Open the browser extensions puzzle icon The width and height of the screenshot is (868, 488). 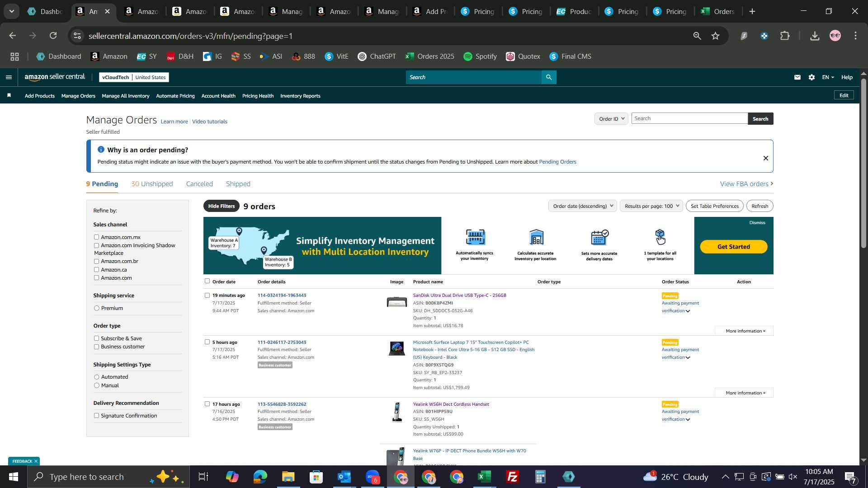[x=785, y=36]
